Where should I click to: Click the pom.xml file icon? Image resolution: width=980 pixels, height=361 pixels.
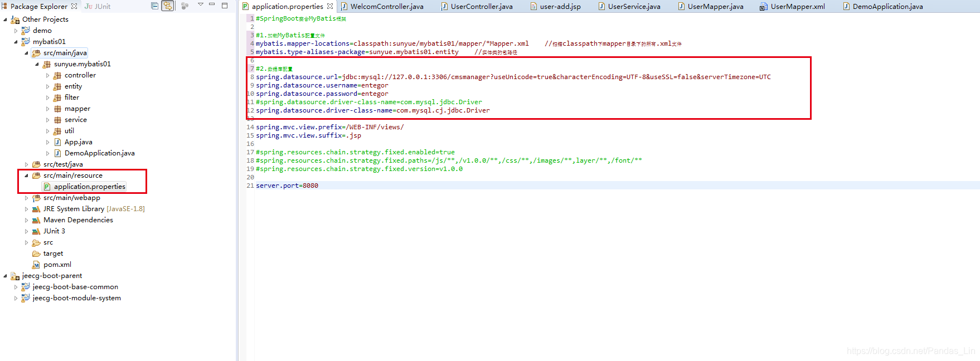click(x=36, y=265)
